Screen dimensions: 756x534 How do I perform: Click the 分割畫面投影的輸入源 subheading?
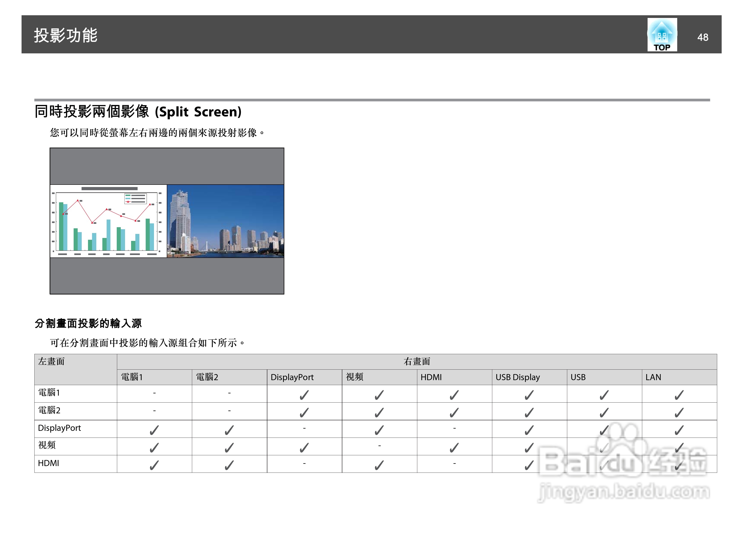click(88, 323)
